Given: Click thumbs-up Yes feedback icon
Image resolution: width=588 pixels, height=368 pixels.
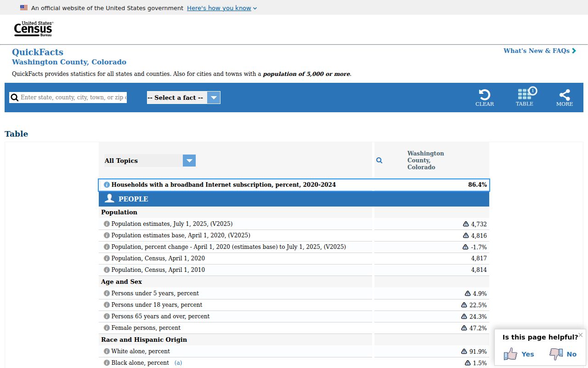Looking at the screenshot, I should (x=510, y=354).
